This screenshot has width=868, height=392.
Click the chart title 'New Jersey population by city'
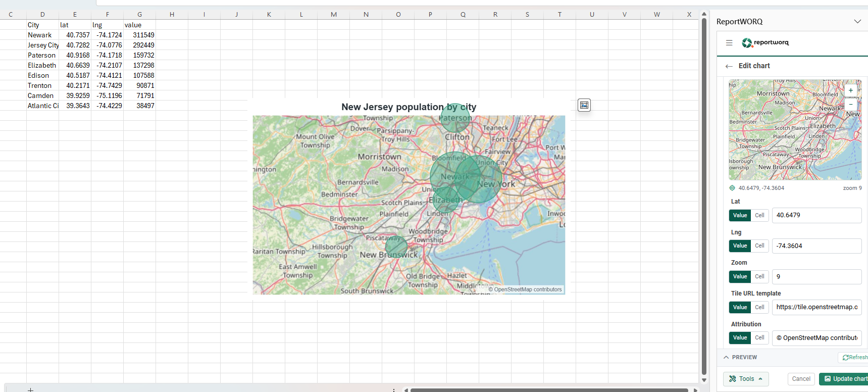pyautogui.click(x=409, y=107)
